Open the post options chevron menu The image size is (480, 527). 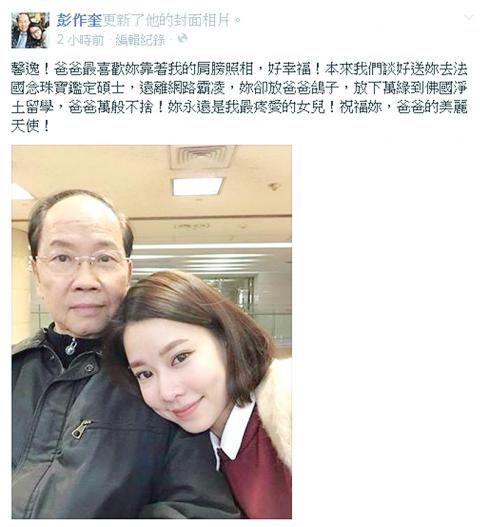[x=469, y=17]
